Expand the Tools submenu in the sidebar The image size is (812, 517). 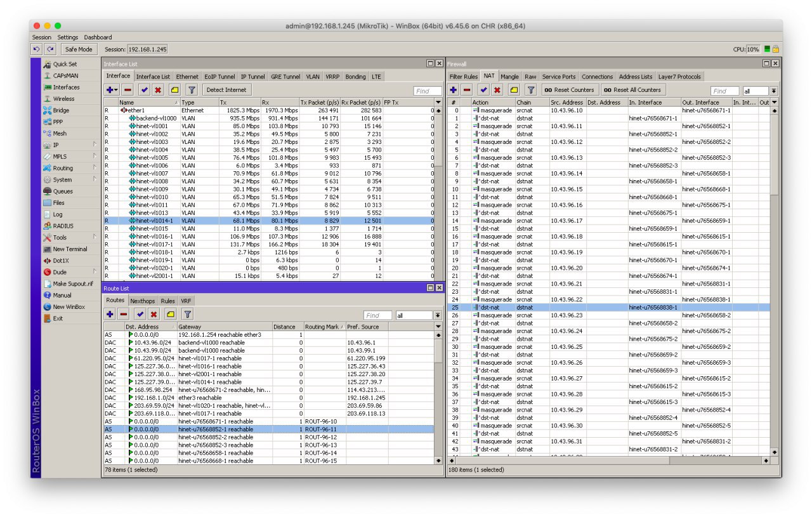tap(95, 237)
